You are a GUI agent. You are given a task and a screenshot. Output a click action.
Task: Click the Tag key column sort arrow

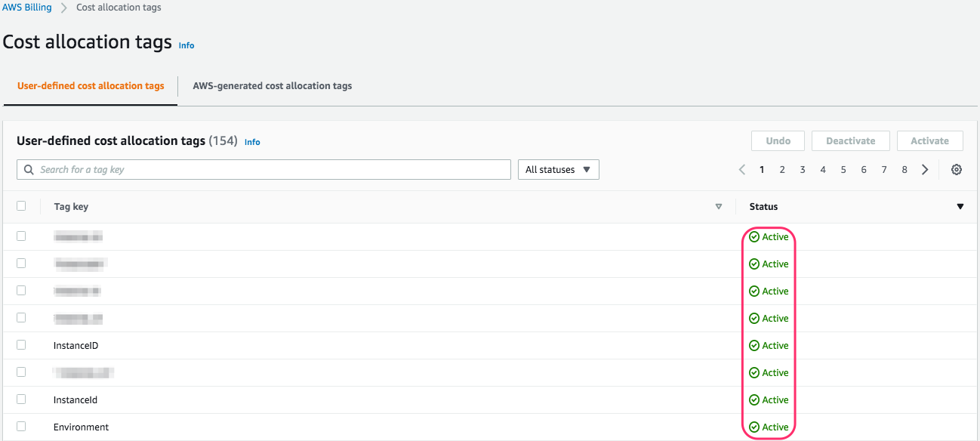coord(719,207)
